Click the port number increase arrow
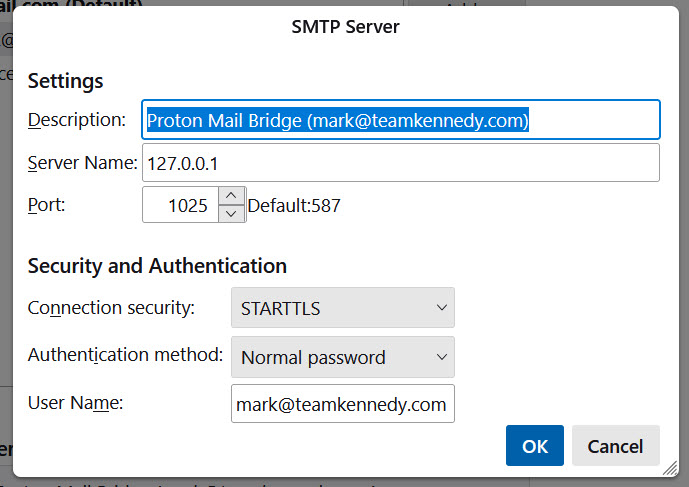The image size is (689, 487). coord(231,197)
